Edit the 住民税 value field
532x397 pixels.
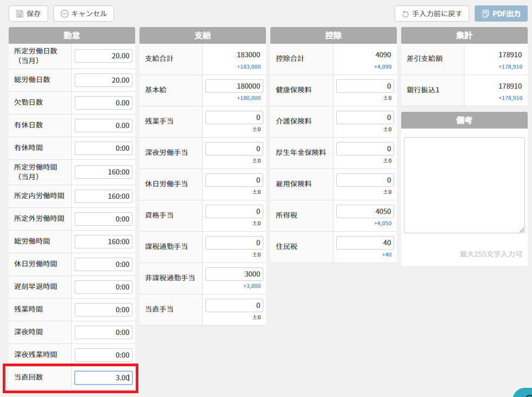pyautogui.click(x=365, y=243)
